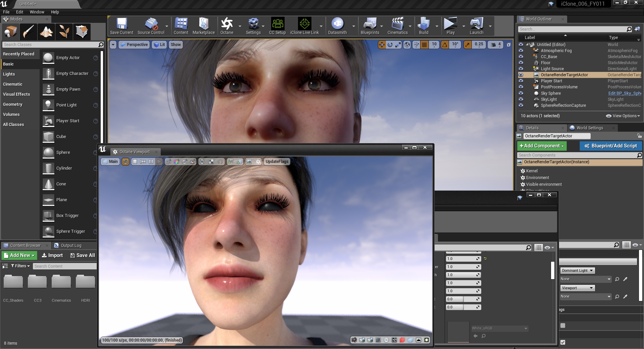
Task: Select the Geometry Editing mode icon
Action: coord(82,32)
